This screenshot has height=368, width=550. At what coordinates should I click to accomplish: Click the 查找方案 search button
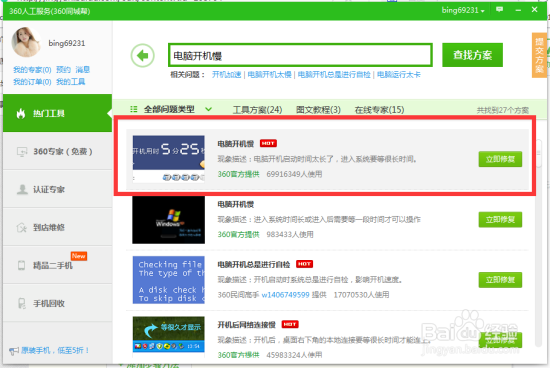tap(472, 55)
